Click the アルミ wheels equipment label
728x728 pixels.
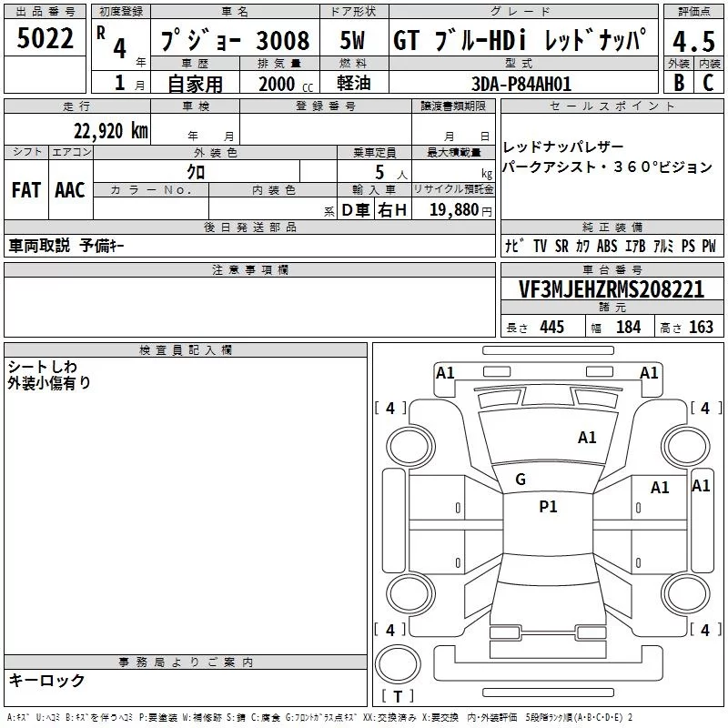663,246
